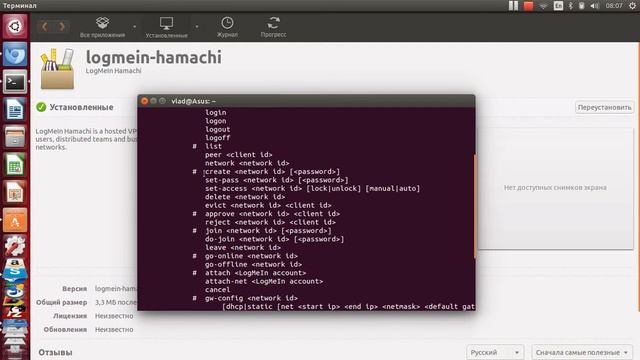Expand dropdown arrow next to Все приложения
The width and height of the screenshot is (640, 360).
[x=134, y=27]
